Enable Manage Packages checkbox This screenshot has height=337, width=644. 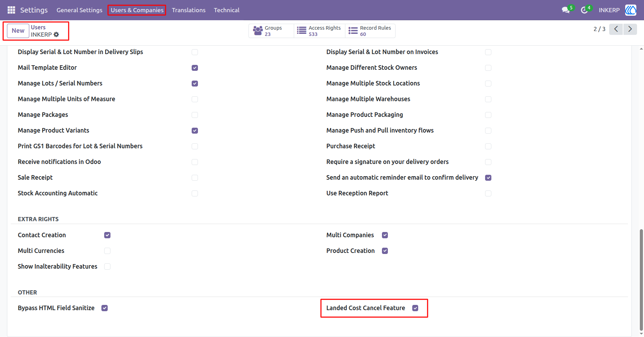click(x=195, y=115)
